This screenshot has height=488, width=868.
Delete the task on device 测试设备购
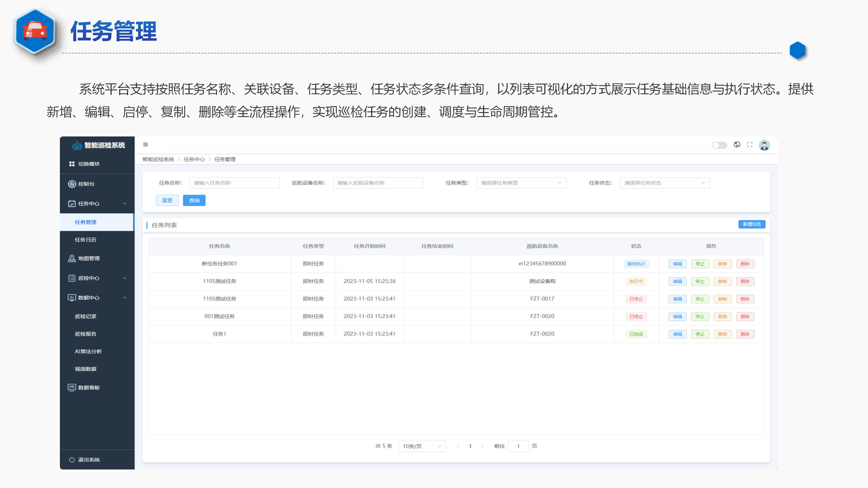point(745,282)
